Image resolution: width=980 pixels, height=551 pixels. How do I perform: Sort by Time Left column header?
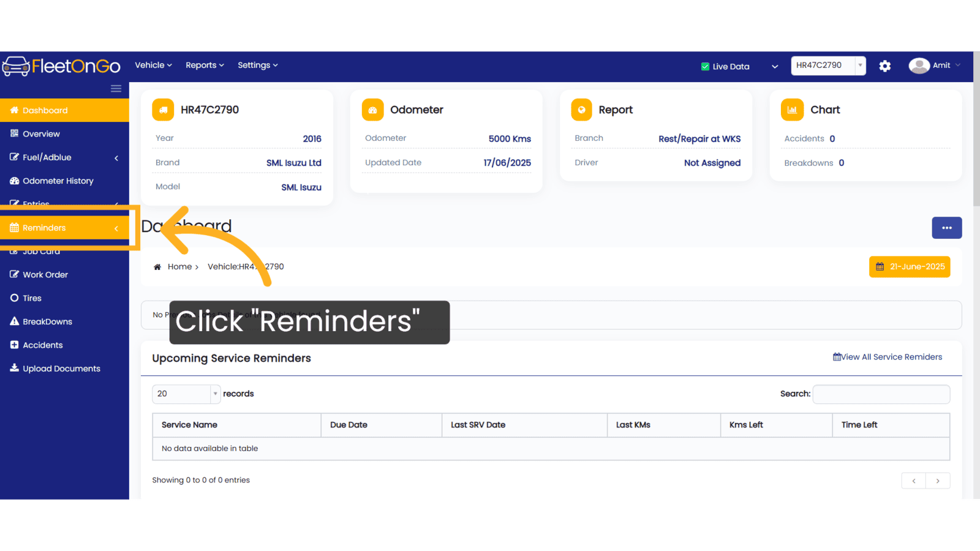(891, 425)
